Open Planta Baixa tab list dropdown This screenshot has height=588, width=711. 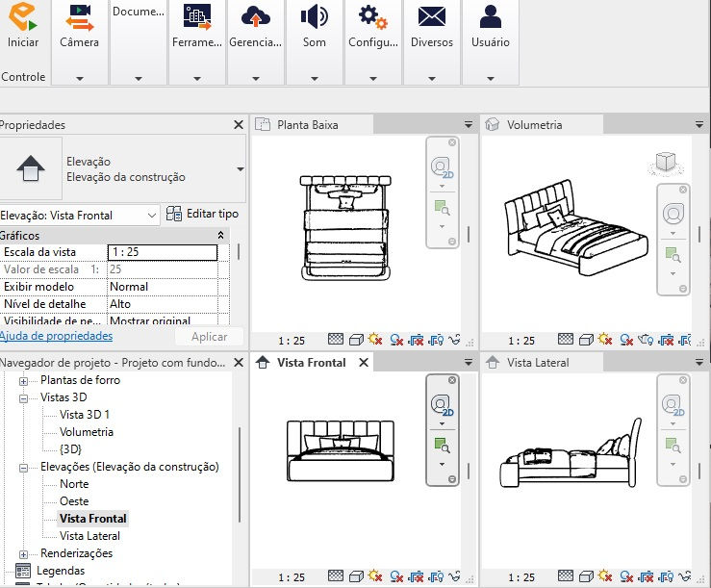(469, 124)
